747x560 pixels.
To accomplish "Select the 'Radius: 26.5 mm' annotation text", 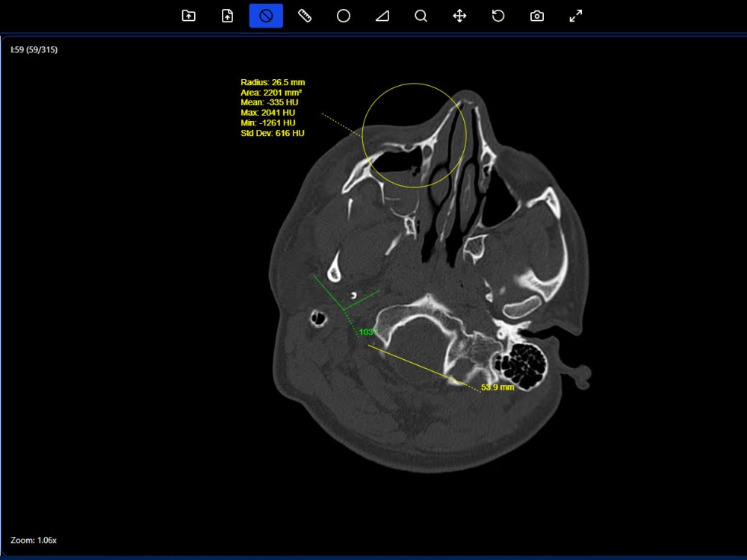I will (273, 82).
